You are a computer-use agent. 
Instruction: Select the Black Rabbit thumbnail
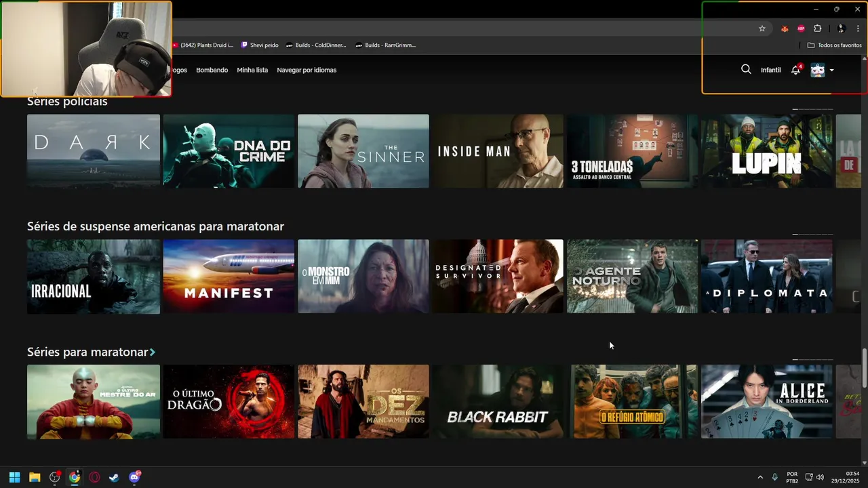[x=498, y=402]
